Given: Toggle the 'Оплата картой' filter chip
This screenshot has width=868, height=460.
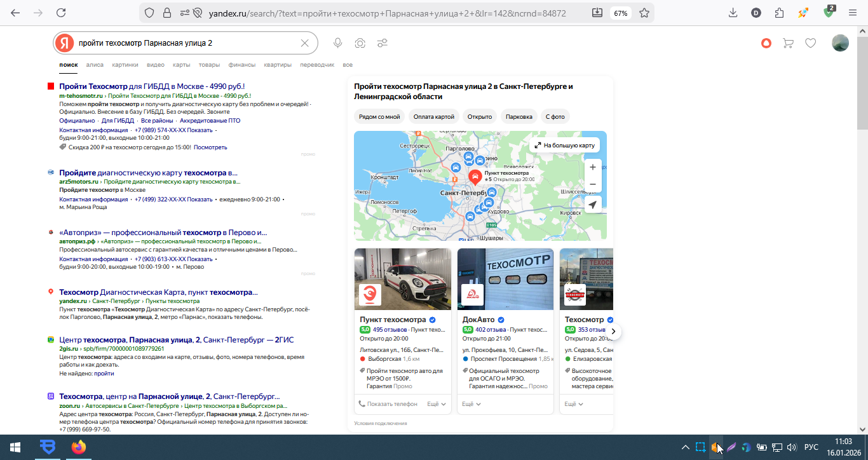Looking at the screenshot, I should pyautogui.click(x=434, y=117).
